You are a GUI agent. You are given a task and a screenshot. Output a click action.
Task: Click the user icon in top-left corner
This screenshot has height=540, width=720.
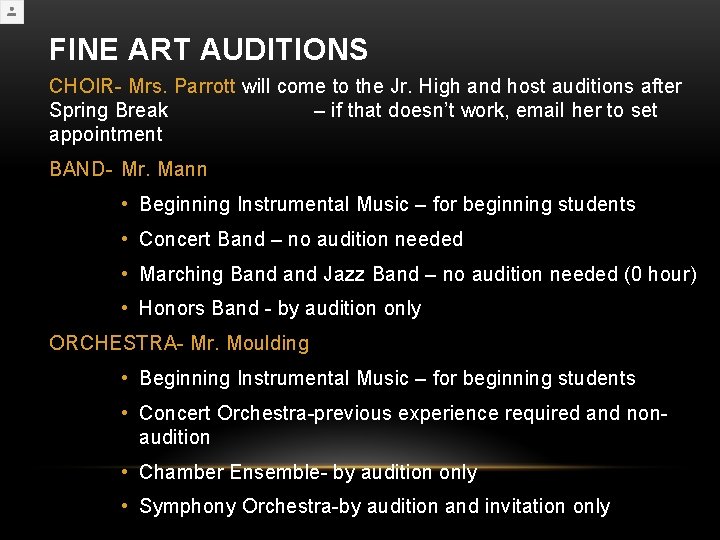point(11,11)
